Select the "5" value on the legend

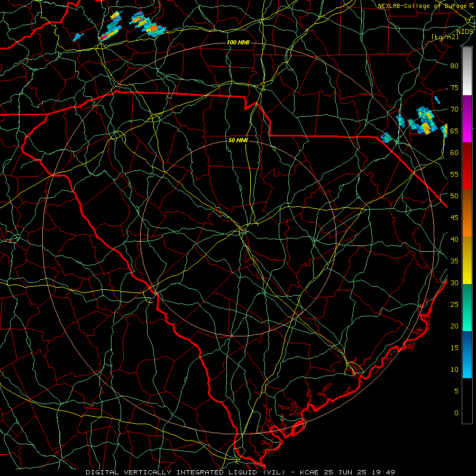tap(456, 391)
